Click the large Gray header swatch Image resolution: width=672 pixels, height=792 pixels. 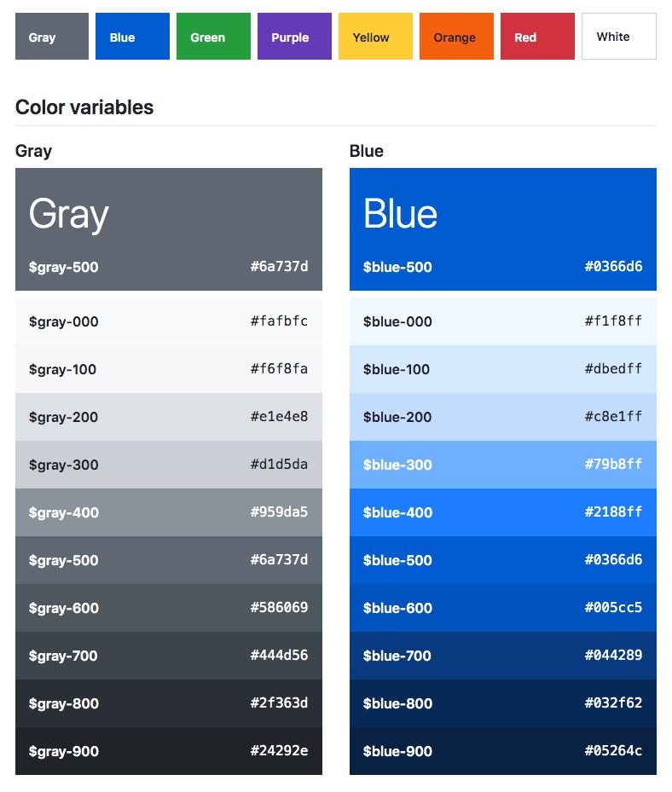(169, 229)
